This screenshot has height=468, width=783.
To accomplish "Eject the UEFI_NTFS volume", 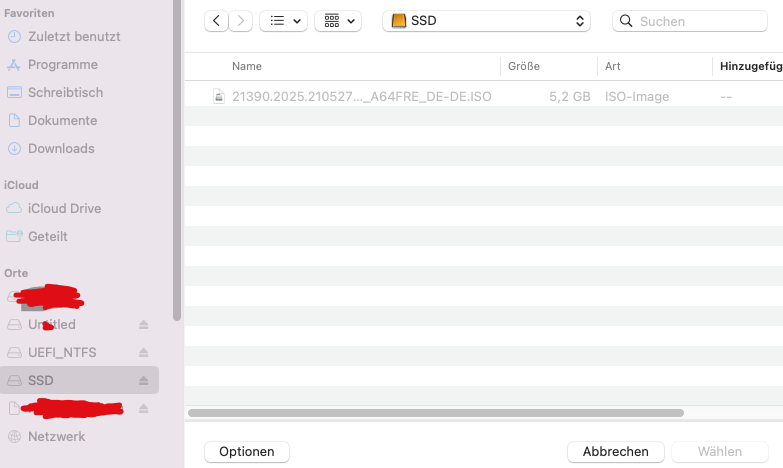I will [143, 353].
